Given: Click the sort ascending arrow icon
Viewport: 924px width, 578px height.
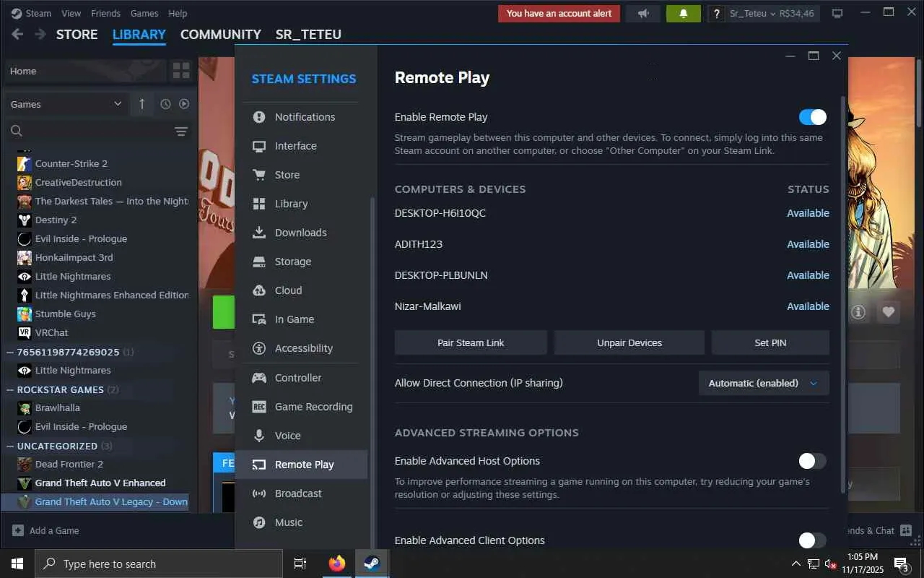Looking at the screenshot, I should point(141,104).
